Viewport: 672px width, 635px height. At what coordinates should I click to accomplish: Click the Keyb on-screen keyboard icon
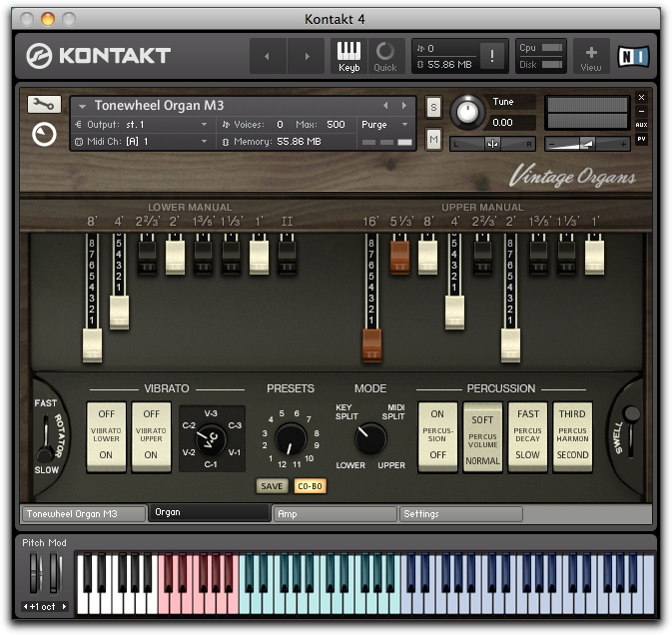tap(348, 56)
